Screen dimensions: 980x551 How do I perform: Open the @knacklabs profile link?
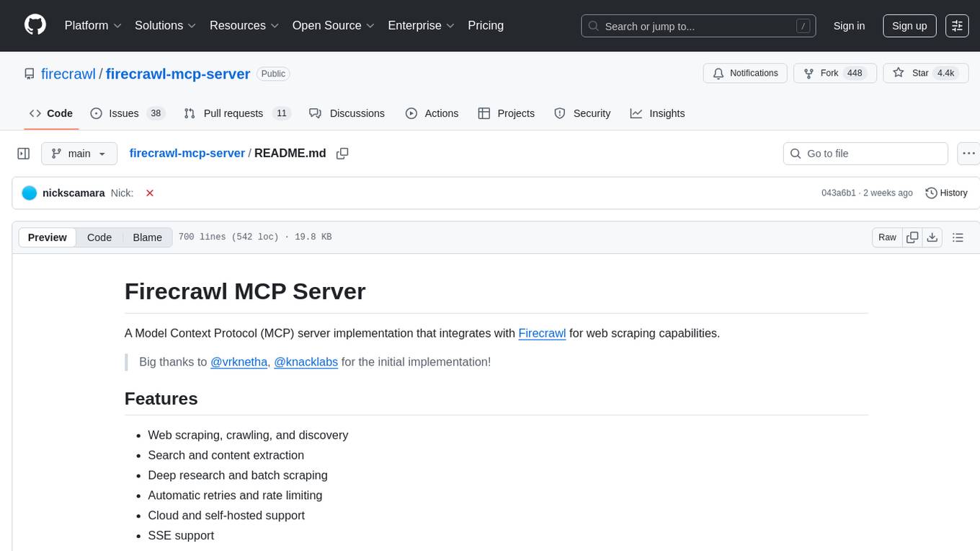(306, 362)
